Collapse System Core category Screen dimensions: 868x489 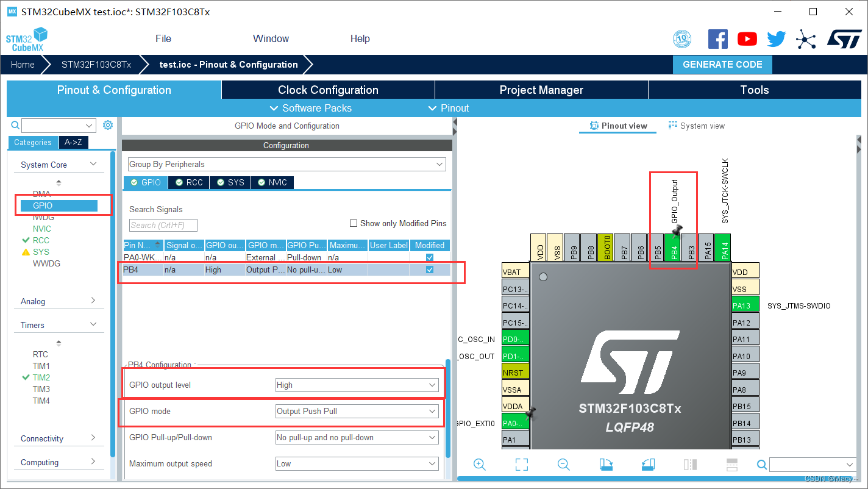59,165
